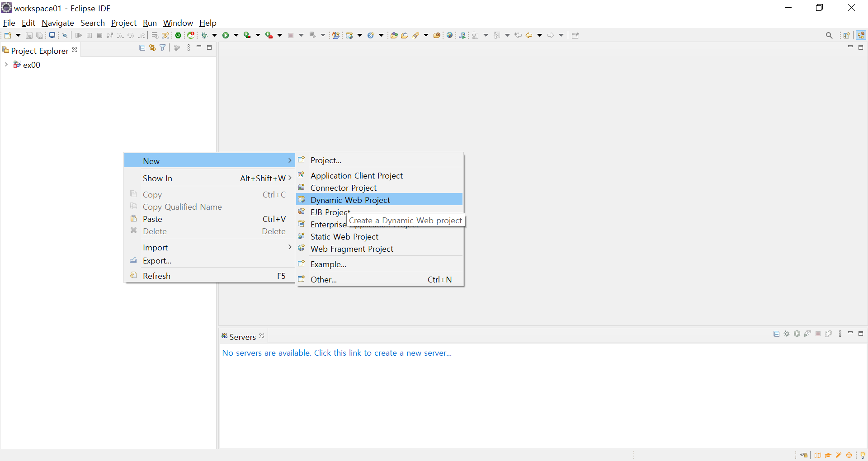The image size is (868, 461).
Task: Click the Servers tab
Action: coord(242,337)
